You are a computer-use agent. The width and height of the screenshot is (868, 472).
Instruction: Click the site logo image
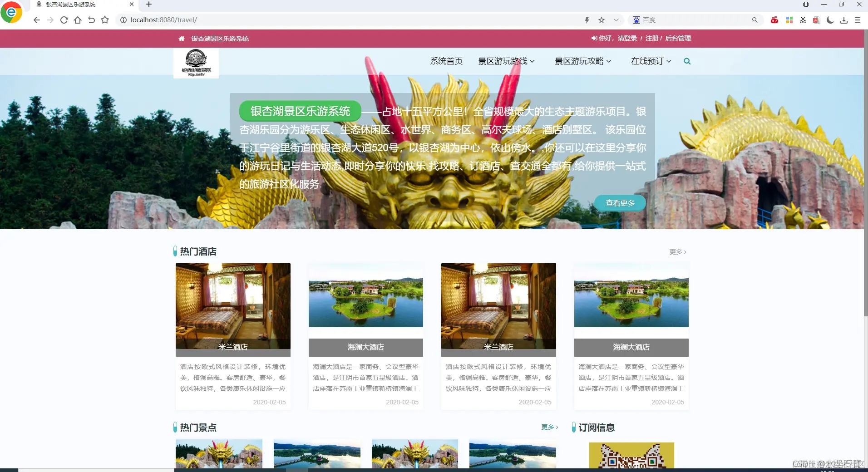pyautogui.click(x=196, y=64)
